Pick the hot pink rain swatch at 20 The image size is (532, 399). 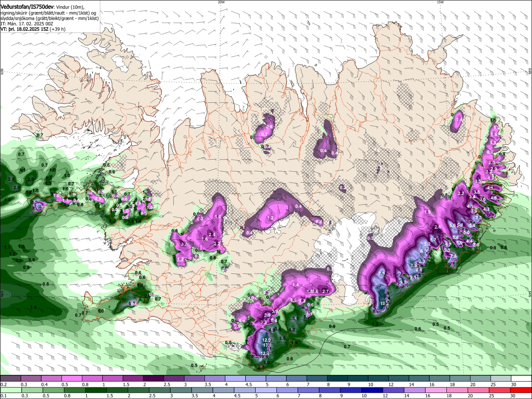(x=478, y=390)
